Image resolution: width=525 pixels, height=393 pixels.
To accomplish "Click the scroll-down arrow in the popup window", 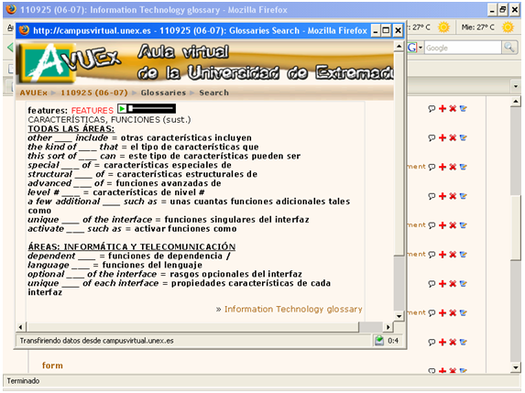I will (x=398, y=316).
